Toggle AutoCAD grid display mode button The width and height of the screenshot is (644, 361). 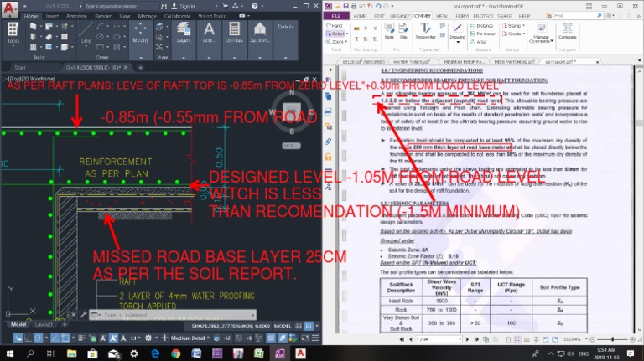pos(308,326)
